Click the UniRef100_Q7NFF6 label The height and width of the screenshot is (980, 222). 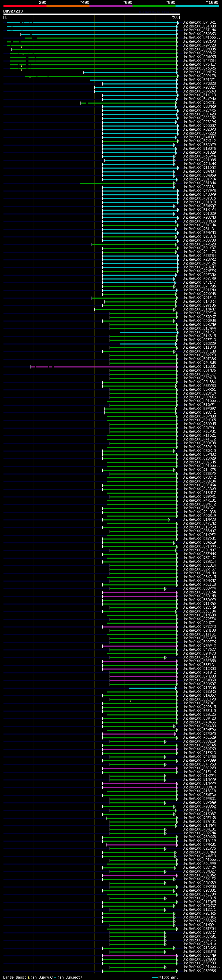[199, 271]
